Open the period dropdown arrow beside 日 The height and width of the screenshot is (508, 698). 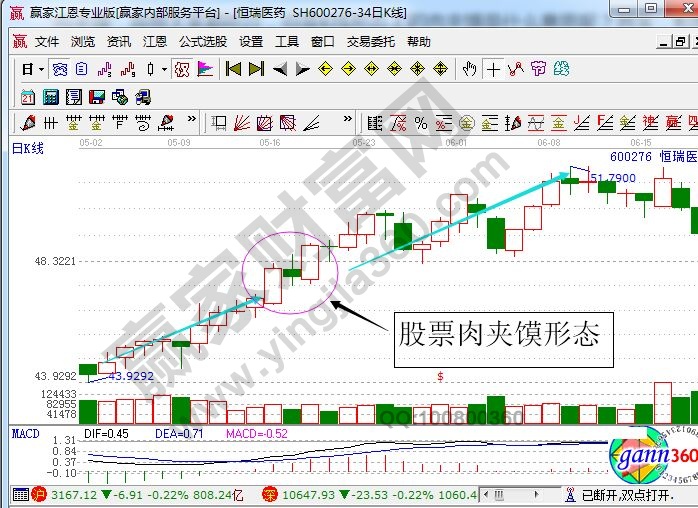click(x=41, y=69)
